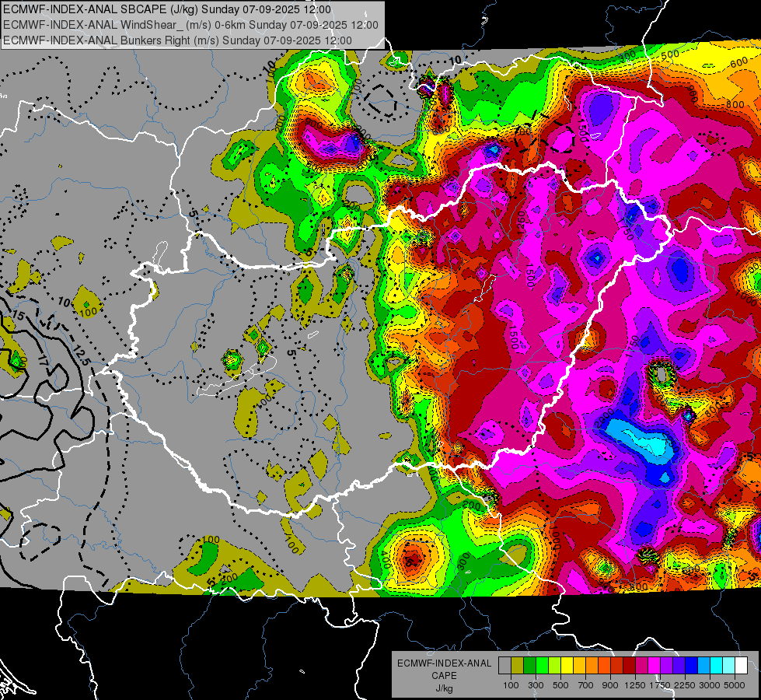Click the SBCAPE title line at top
This screenshot has height=700, width=761.
click(167, 9)
